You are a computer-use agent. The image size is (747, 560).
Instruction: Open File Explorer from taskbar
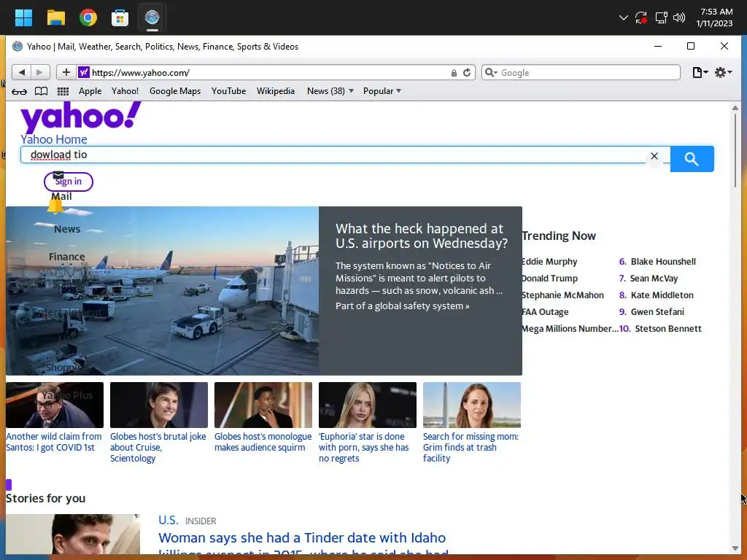point(55,17)
